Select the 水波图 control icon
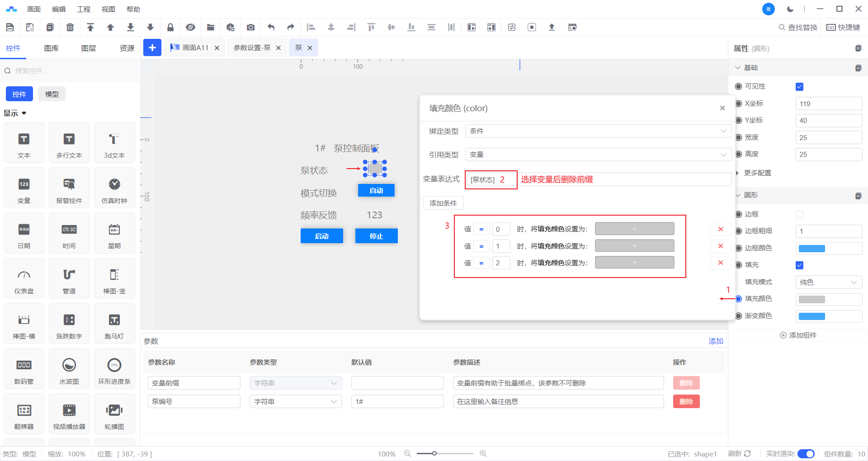Viewport: 868px width, 461px height. tap(69, 368)
